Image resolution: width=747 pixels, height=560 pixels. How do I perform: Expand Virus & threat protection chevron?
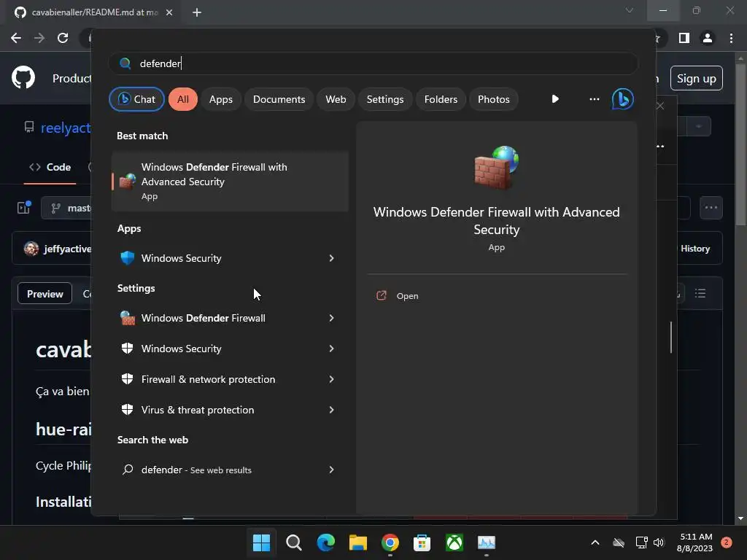point(332,410)
